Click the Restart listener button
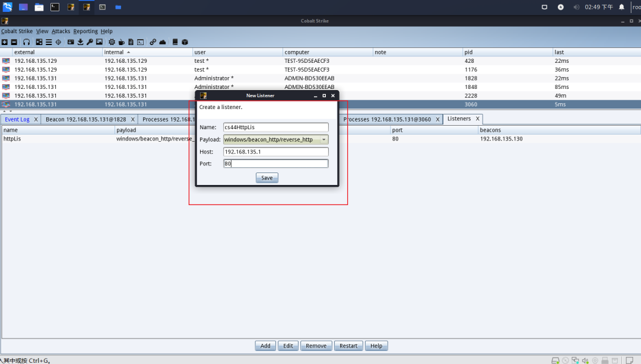 (348, 346)
